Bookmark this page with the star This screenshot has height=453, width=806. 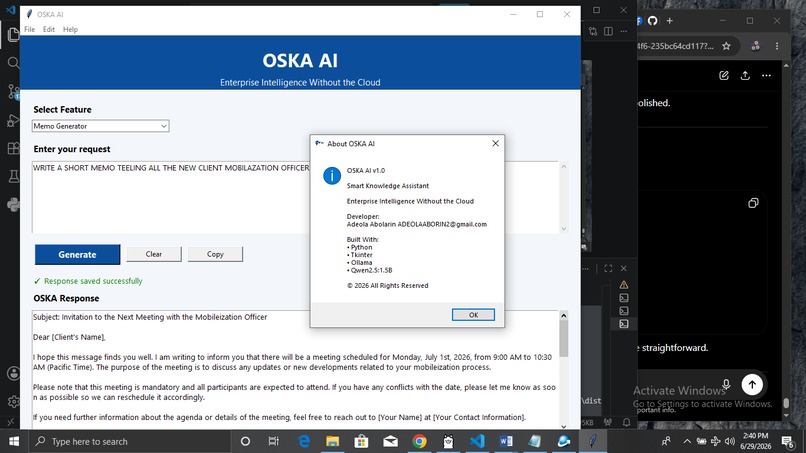pyautogui.click(x=726, y=46)
